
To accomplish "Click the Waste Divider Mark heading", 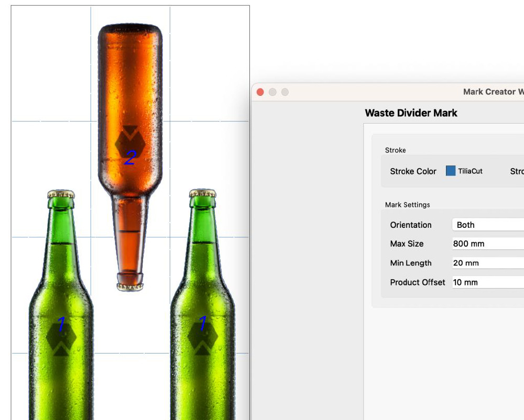I will pyautogui.click(x=411, y=113).
